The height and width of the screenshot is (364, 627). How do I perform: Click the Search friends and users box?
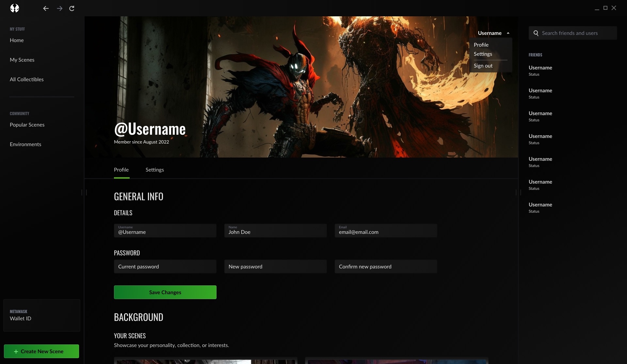point(573,33)
